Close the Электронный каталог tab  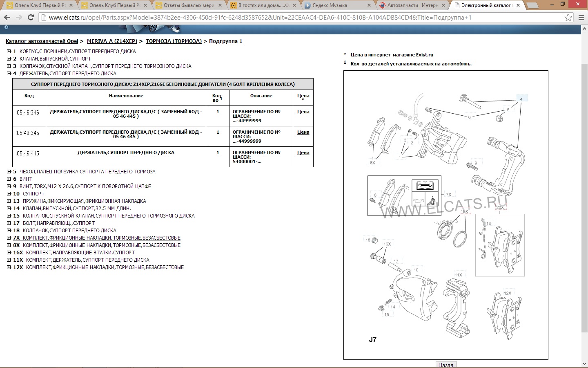(x=518, y=5)
